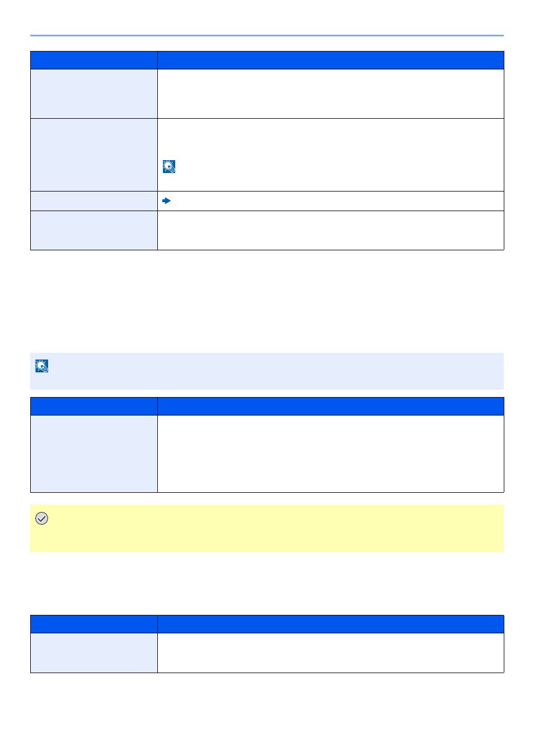534x756 pixels.
Task: Select the first table's last white description cell
Action: pyautogui.click(x=331, y=230)
